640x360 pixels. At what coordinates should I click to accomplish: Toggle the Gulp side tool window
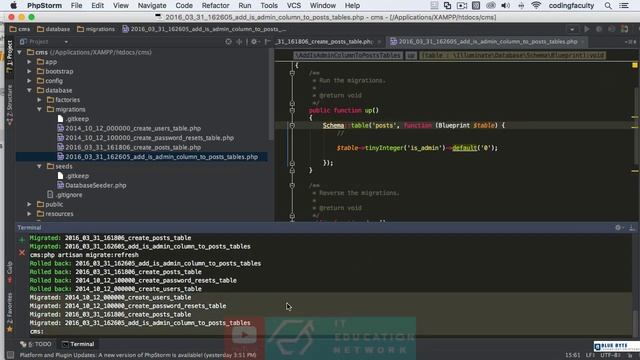(9, 271)
